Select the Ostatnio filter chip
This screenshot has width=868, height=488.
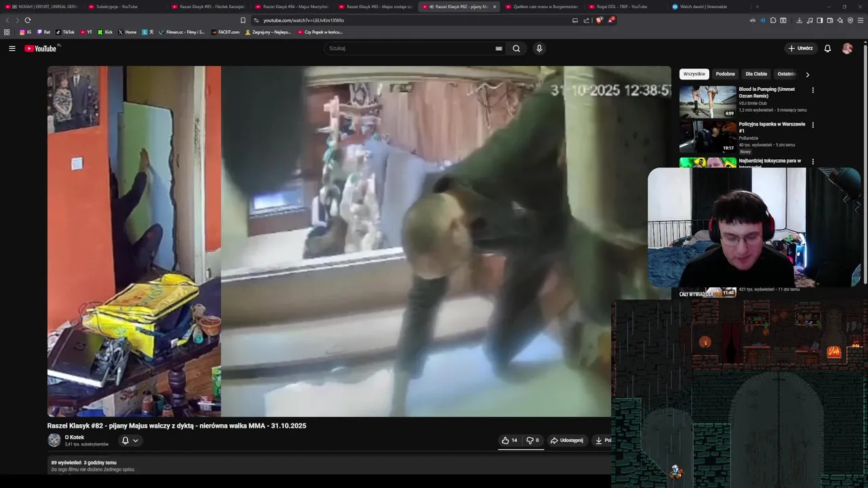(x=787, y=74)
